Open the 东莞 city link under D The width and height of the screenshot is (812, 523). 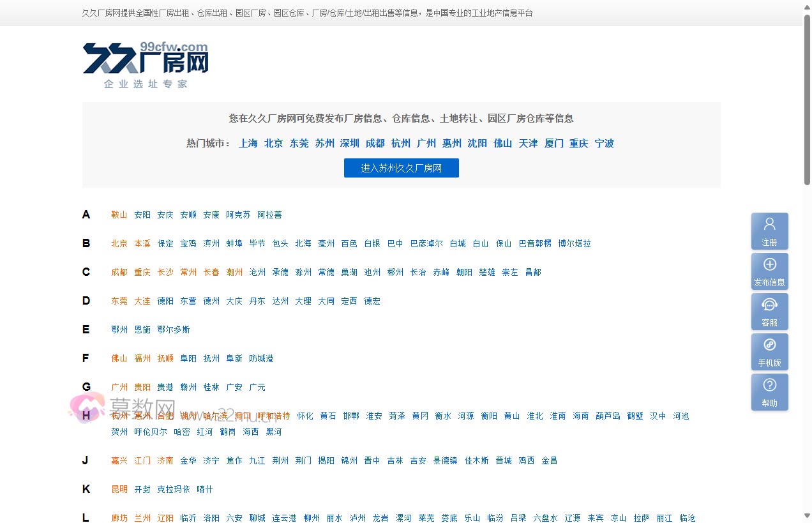click(119, 301)
